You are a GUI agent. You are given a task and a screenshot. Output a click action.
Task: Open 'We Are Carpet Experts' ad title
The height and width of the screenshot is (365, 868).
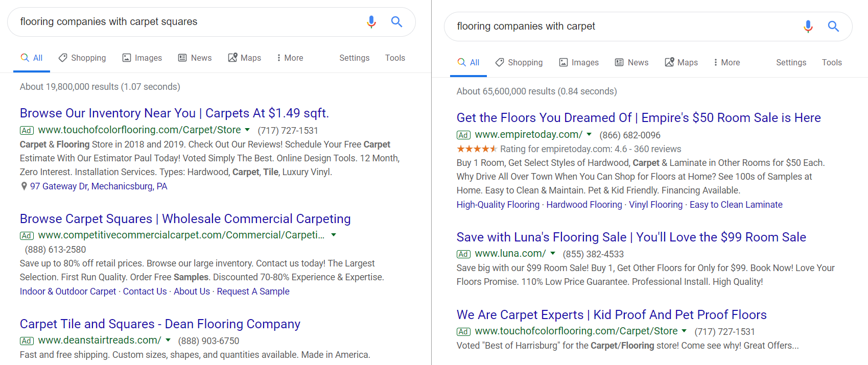(612, 315)
